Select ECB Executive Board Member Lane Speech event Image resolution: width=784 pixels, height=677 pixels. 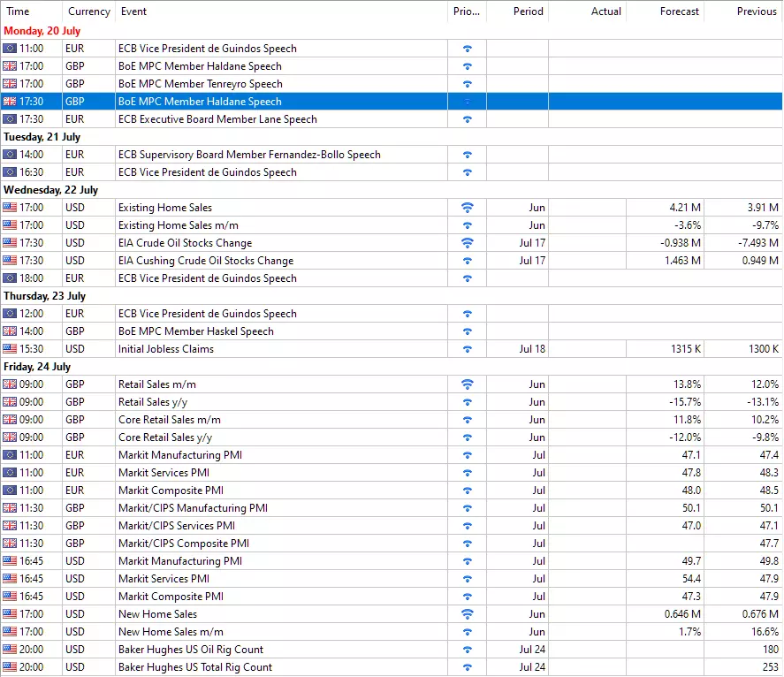click(x=217, y=119)
